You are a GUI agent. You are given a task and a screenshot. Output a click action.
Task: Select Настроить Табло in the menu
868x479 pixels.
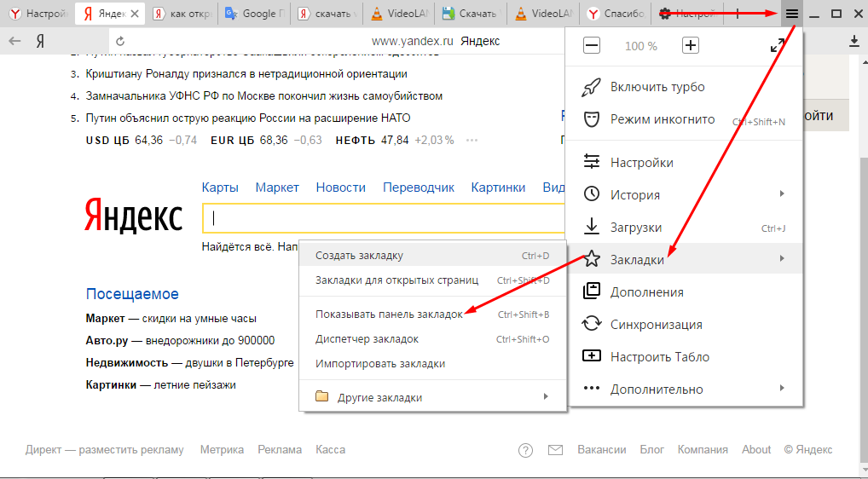click(659, 357)
